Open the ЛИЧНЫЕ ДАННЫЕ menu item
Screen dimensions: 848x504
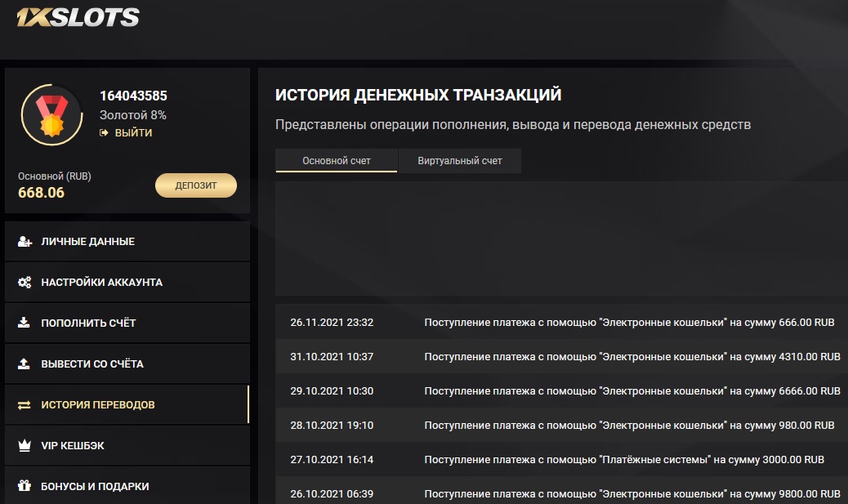pos(88,242)
